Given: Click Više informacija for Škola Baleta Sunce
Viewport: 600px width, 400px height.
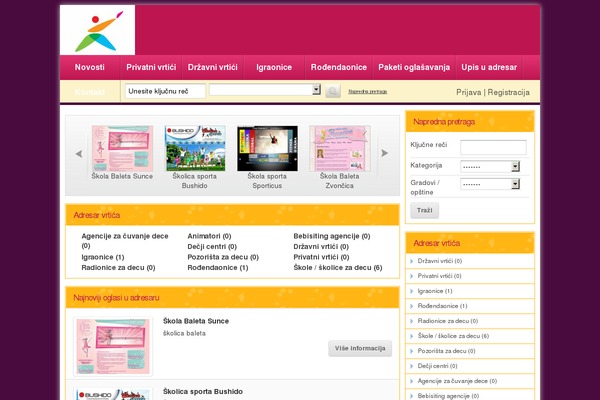Looking at the screenshot, I should (x=360, y=348).
